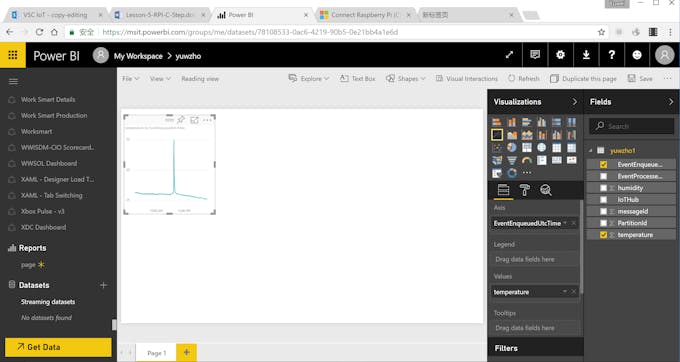Click the Get Data button
Image resolution: width=680 pixels, height=362 pixels.
(x=58, y=347)
